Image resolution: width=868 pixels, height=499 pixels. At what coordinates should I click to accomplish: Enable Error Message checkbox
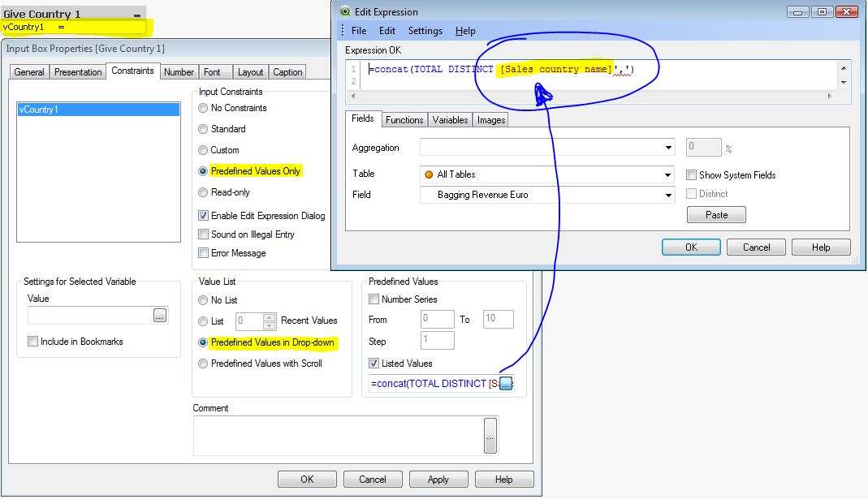tap(204, 253)
